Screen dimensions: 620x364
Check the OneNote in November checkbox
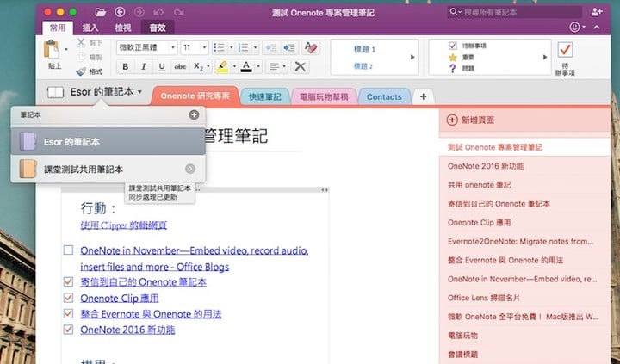coord(69,250)
